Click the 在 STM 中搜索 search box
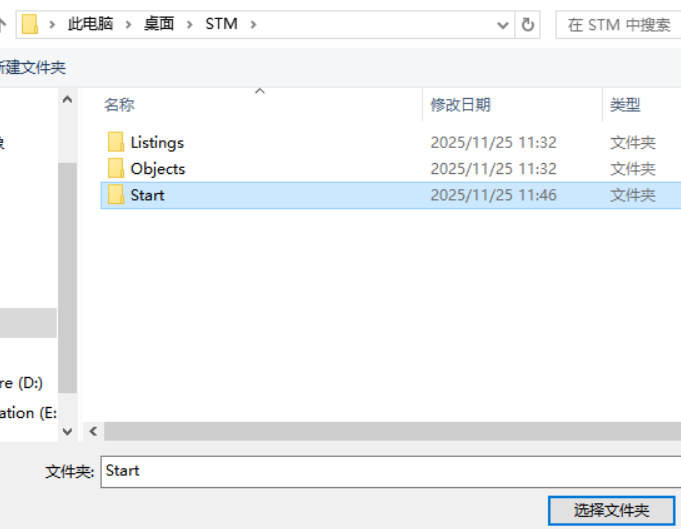 tap(618, 25)
